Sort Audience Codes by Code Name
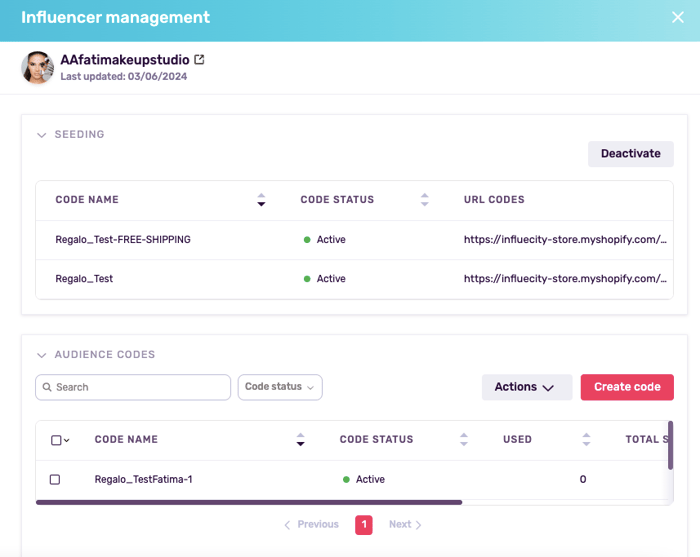The height and width of the screenshot is (557, 700). (300, 440)
